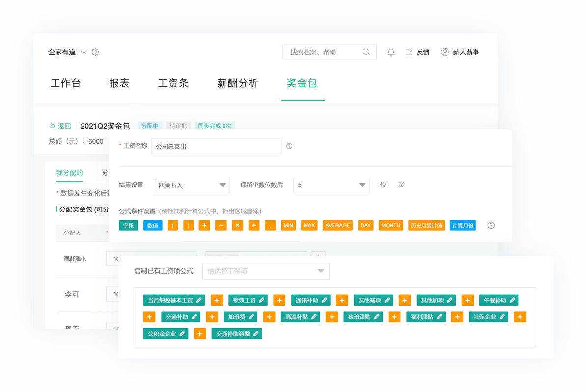Click the help icon after 计算月份
This screenshot has height=392, width=587.
pos(491,225)
